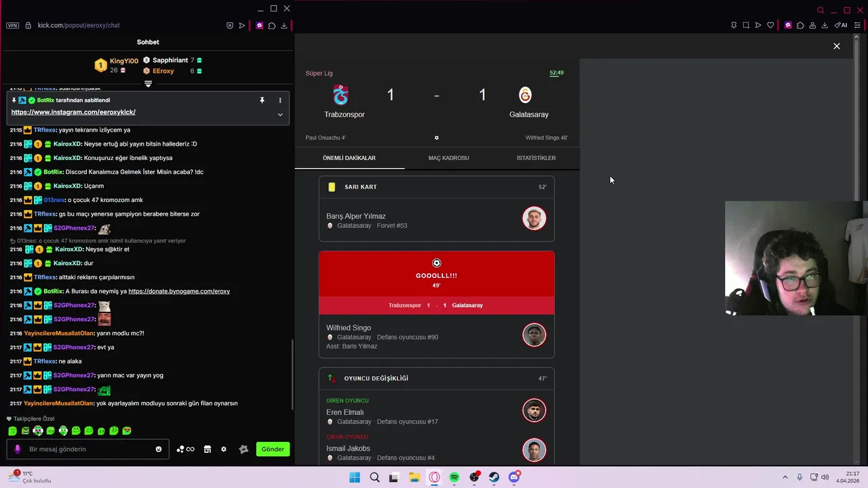
Task: Collapse pinned message with chevron
Action: coord(280,115)
